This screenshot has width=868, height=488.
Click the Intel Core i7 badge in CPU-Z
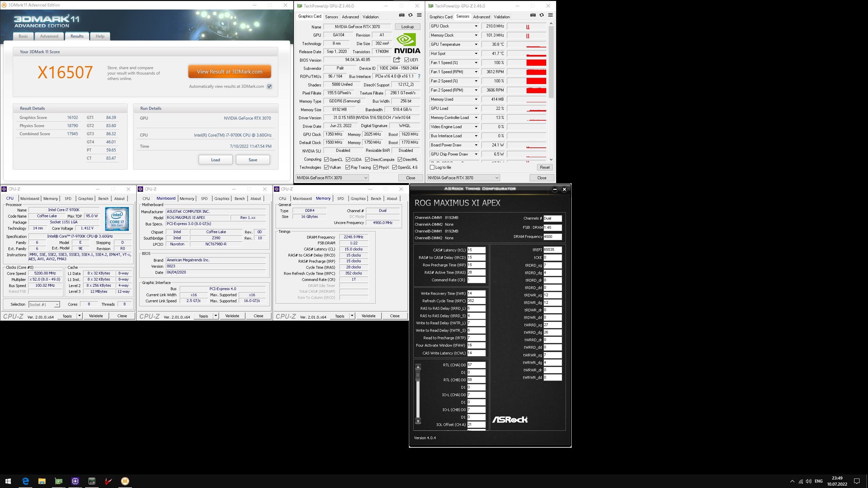117,219
